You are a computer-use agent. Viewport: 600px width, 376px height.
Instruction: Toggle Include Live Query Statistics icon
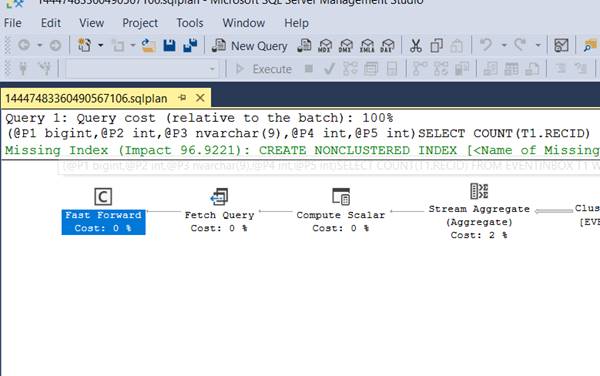pyautogui.click(x=441, y=69)
